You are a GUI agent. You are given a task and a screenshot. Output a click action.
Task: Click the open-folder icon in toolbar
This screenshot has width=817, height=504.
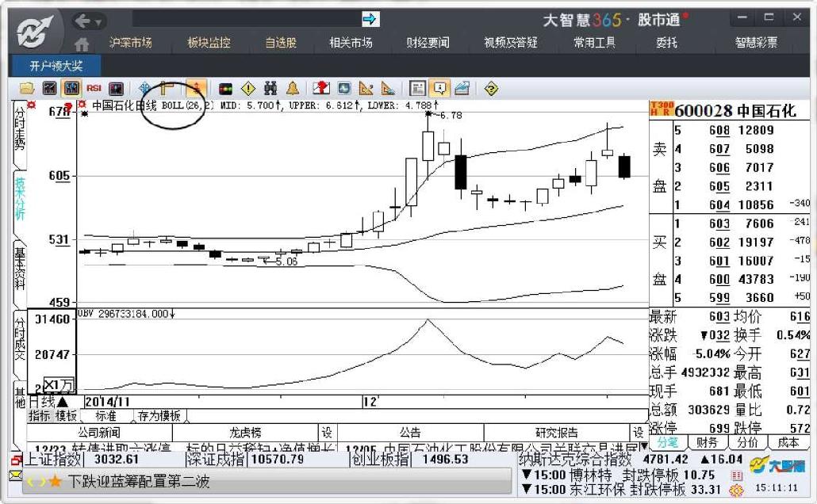[27, 89]
